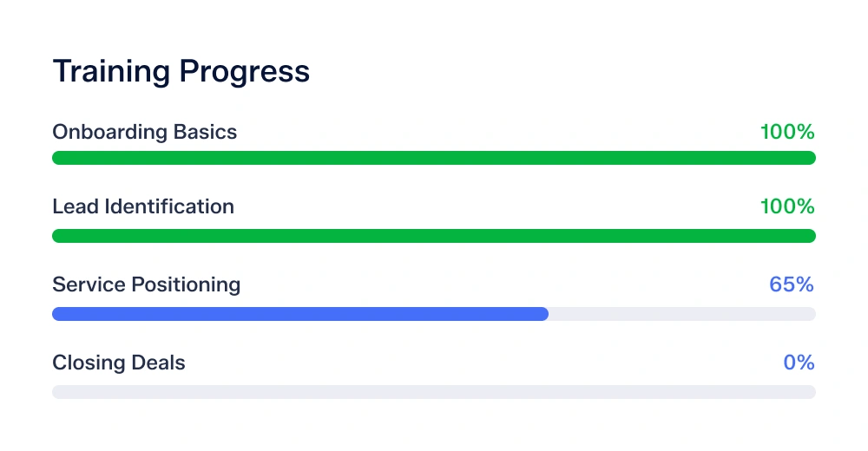Click the 65% completion value
868x451 pixels.
[x=792, y=284]
